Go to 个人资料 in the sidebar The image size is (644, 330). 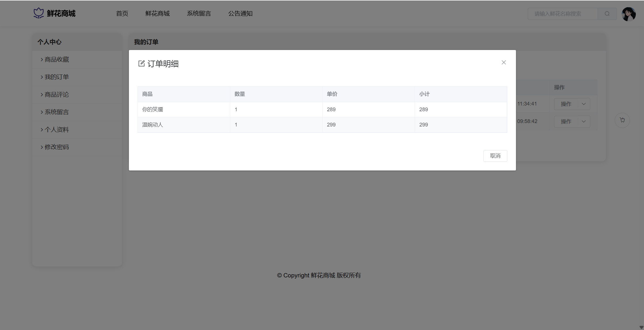click(x=57, y=130)
